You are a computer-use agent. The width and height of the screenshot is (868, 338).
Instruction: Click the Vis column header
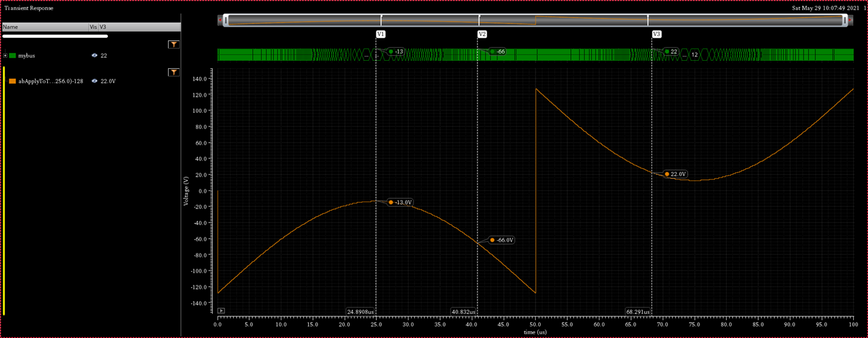93,27
